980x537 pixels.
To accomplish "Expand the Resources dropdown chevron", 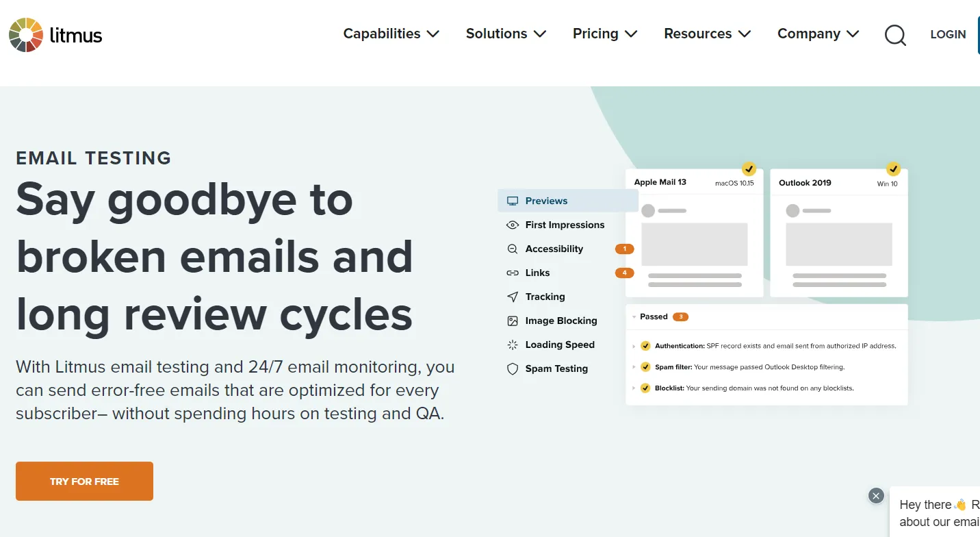I will coord(745,34).
